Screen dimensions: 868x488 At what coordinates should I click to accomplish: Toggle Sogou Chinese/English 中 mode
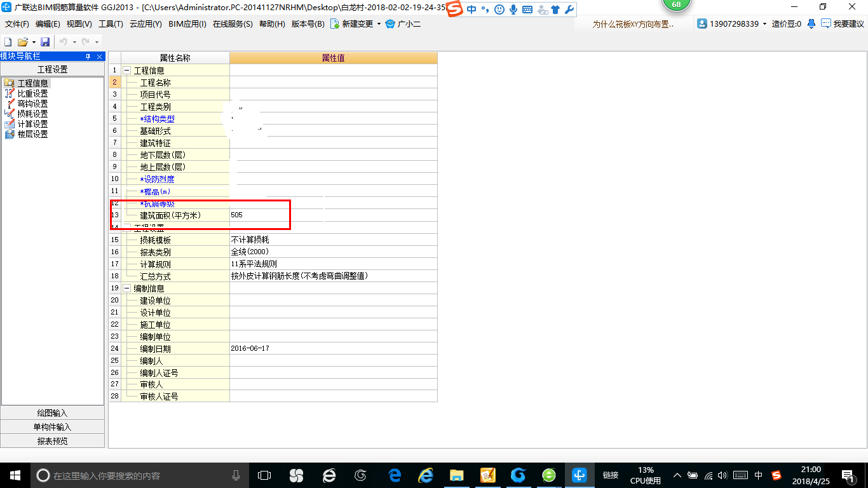(x=471, y=10)
